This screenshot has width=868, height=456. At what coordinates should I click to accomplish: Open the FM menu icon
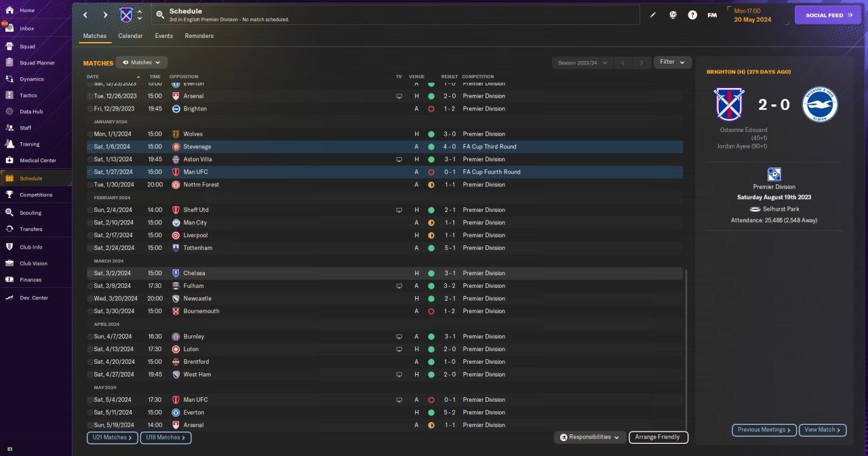point(712,15)
